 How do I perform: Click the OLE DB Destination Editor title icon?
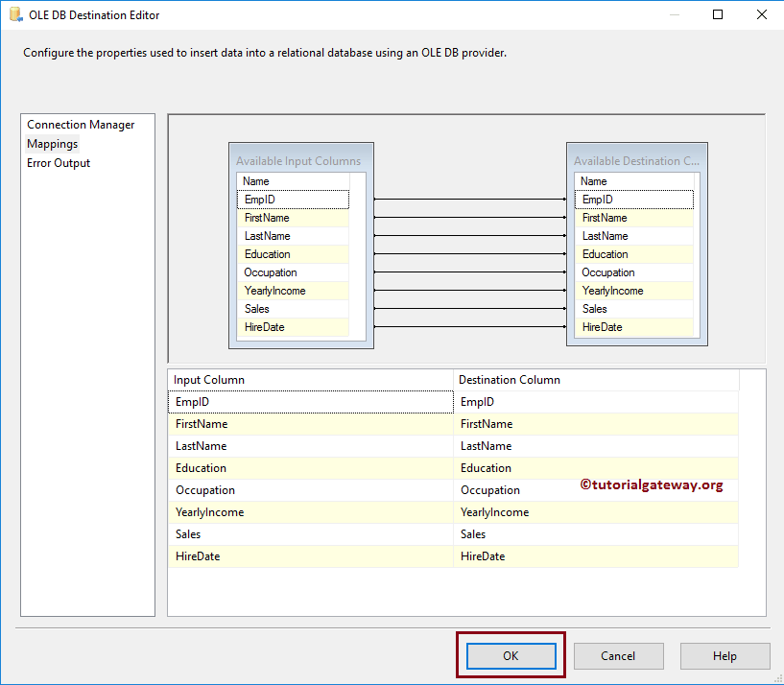[x=15, y=15]
